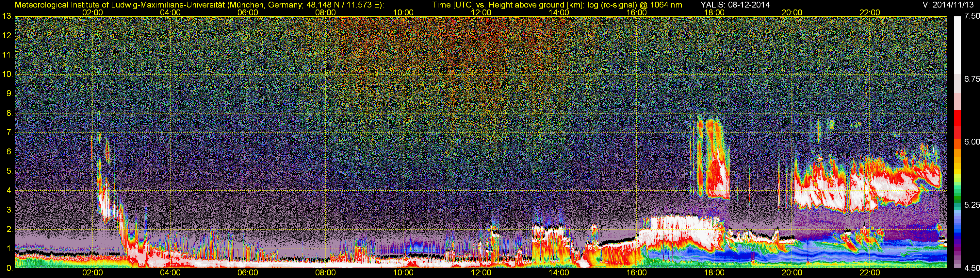Pick the 10 km height axis label
This screenshot has width=980, height=278.
coord(7,74)
